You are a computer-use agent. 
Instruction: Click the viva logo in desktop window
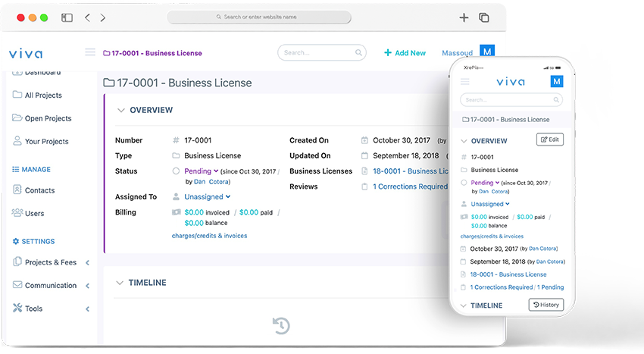click(x=26, y=54)
